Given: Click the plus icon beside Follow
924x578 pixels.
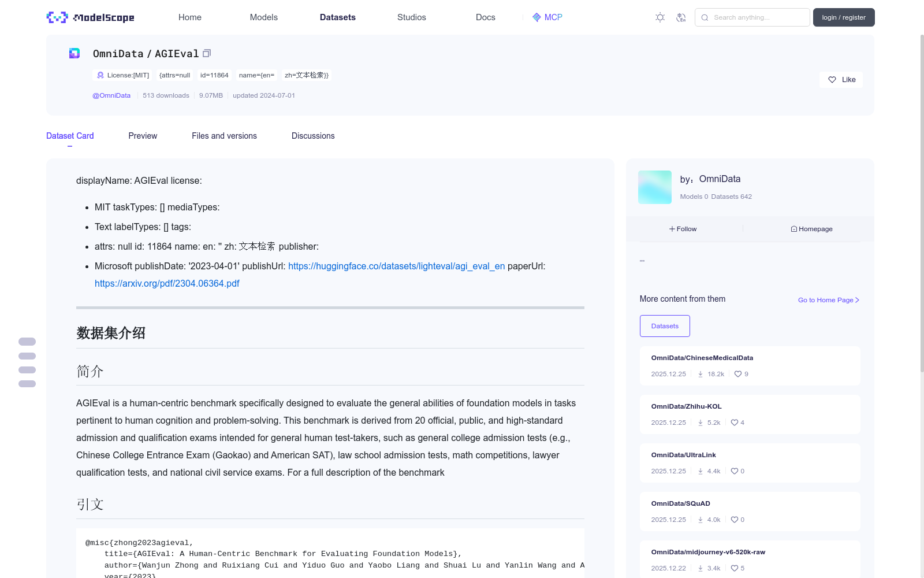Looking at the screenshot, I should [x=672, y=229].
